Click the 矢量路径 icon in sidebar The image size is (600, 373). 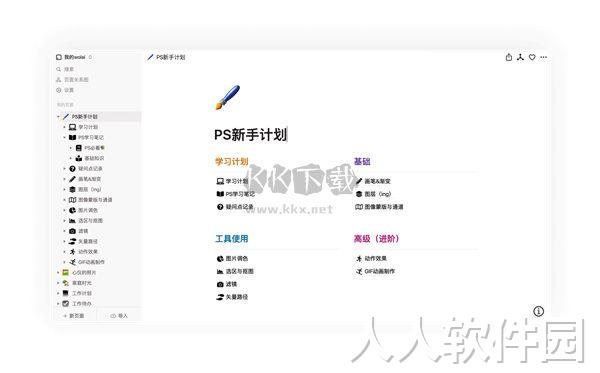pyautogui.click(x=72, y=241)
